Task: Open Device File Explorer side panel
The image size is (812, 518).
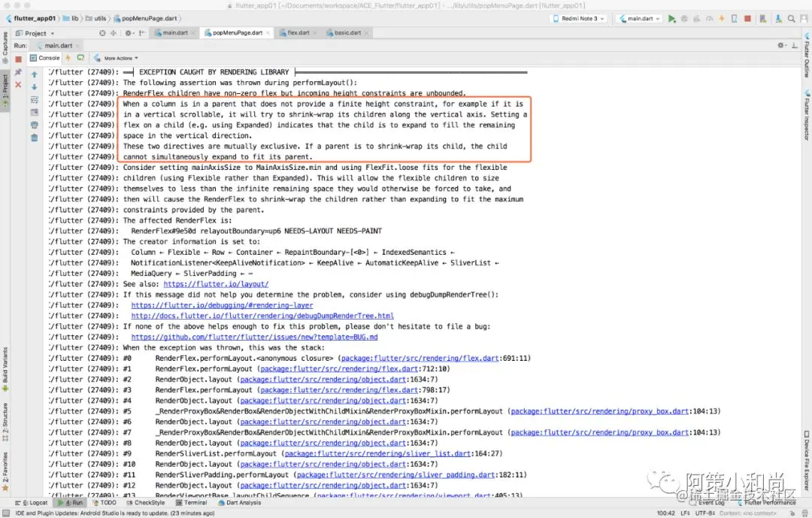Action: (806, 461)
